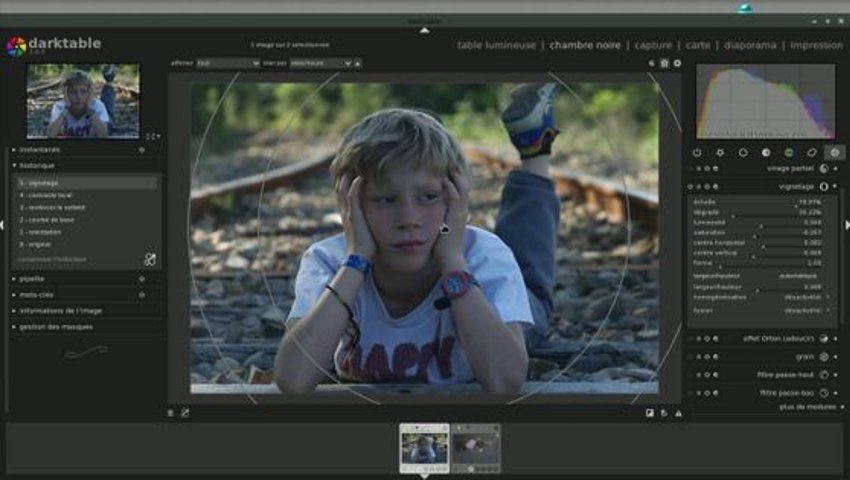The width and height of the screenshot is (850, 480).
Task: Toggle the virage partiel module power
Action: tap(690, 169)
